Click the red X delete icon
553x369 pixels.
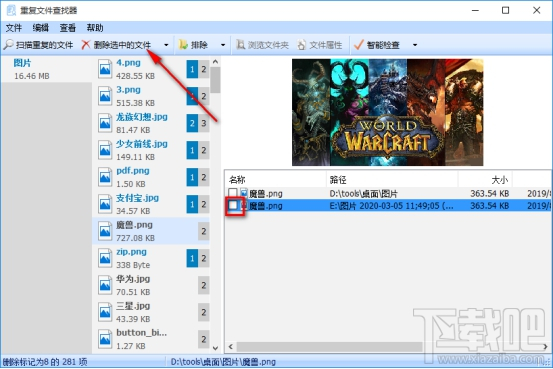tap(86, 44)
